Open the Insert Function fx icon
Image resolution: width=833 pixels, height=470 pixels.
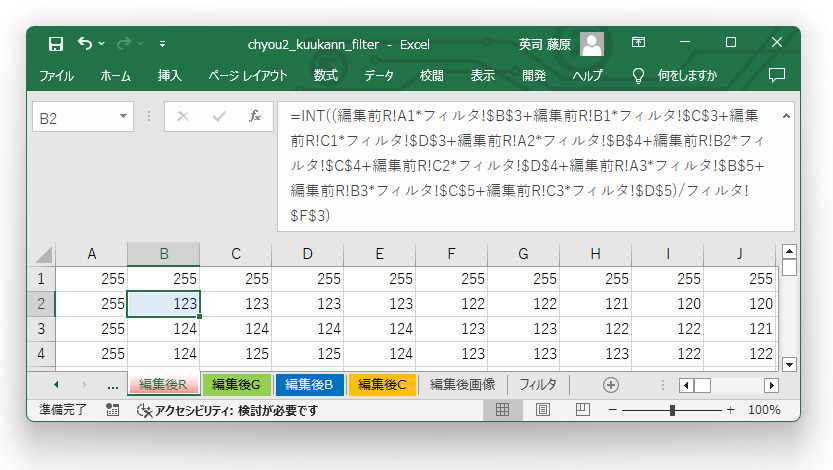point(255,116)
